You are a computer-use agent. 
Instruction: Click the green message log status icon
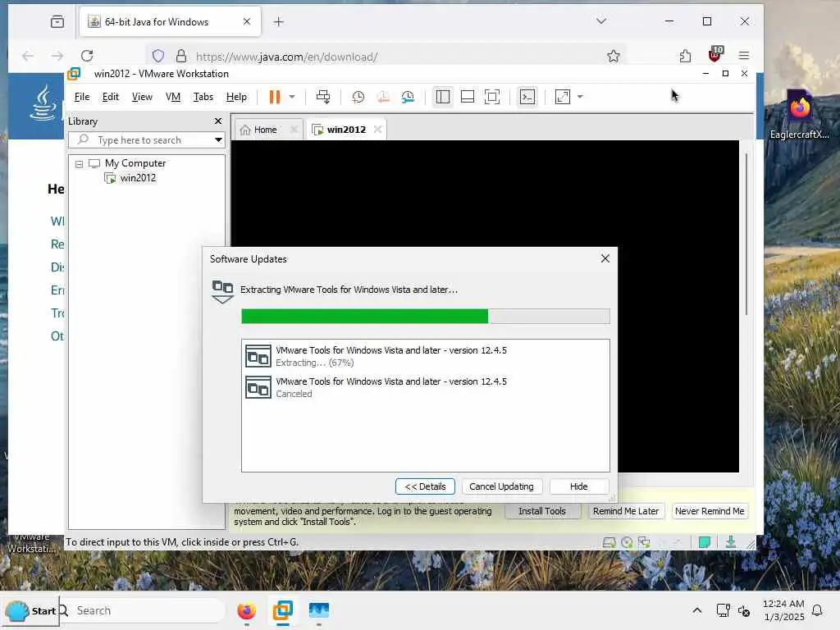coord(705,543)
